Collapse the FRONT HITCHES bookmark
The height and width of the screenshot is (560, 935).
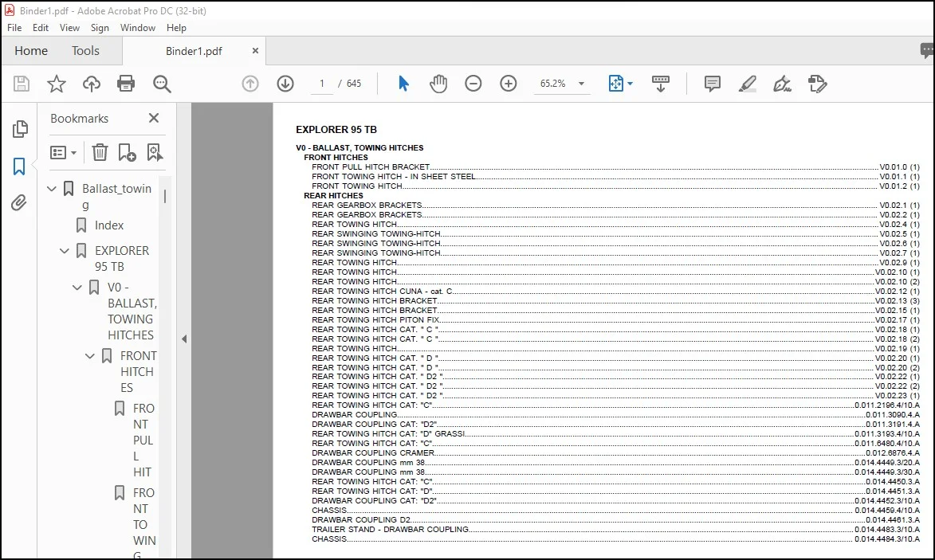[89, 356]
